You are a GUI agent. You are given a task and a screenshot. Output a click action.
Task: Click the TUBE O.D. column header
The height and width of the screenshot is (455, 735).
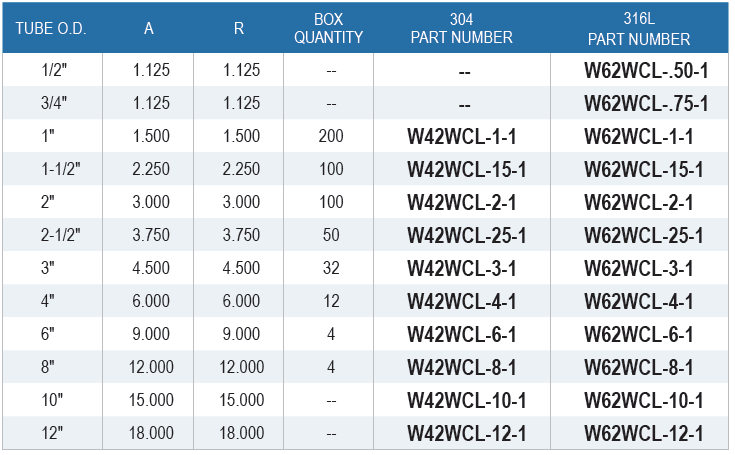[x=51, y=29]
